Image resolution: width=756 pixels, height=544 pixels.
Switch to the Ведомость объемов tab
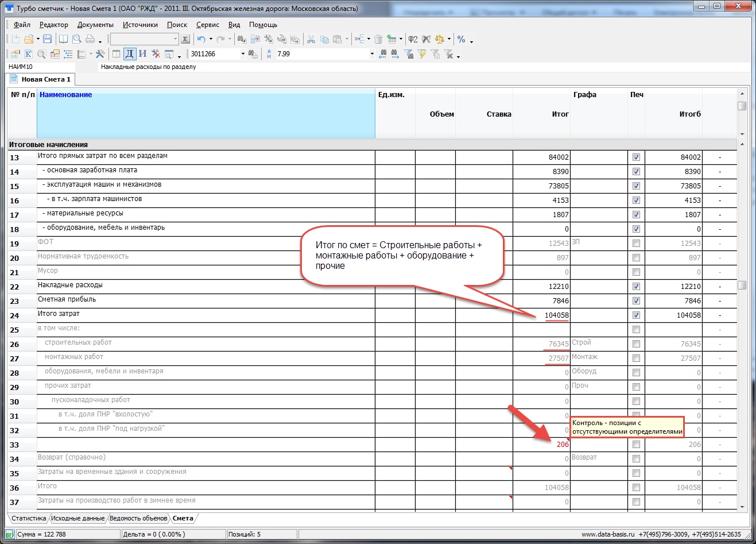[138, 518]
